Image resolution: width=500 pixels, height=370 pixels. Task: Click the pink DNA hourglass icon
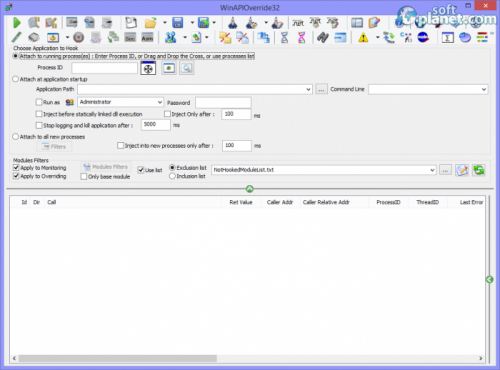302,38
